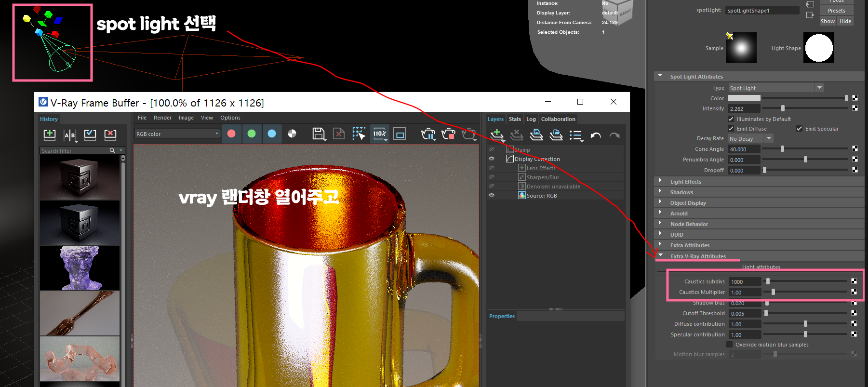The image size is (868, 387).
Task: Uncheck Emit Diffuse checkbox
Action: [x=731, y=128]
